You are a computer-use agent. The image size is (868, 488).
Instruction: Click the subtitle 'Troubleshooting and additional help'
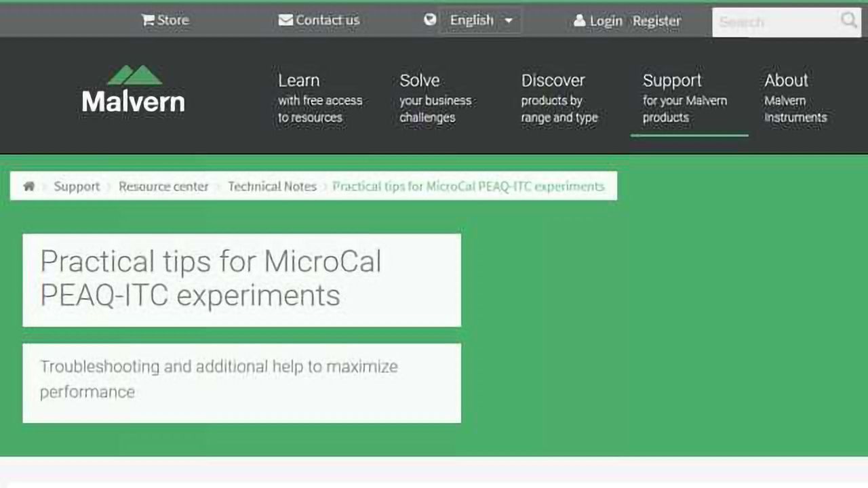[218, 379]
